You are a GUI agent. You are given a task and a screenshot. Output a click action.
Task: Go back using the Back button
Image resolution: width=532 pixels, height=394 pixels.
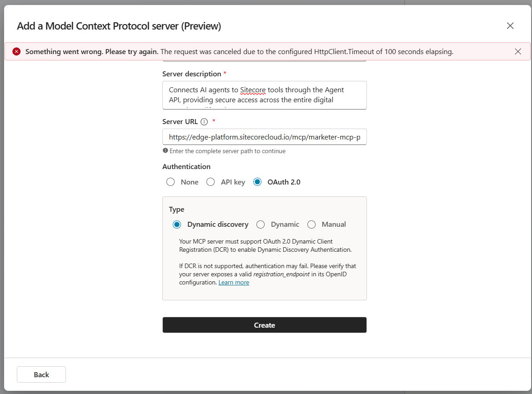click(41, 374)
